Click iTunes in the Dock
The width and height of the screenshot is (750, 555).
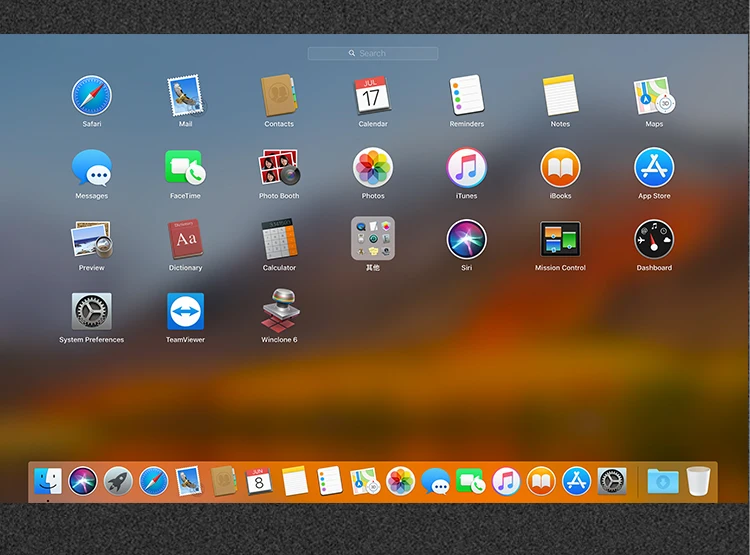[x=506, y=481]
